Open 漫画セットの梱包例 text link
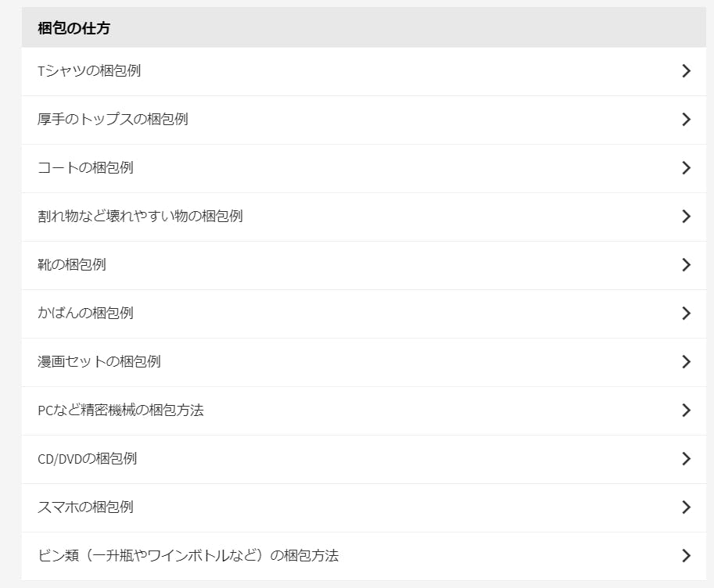The height and width of the screenshot is (588, 714). coord(99,362)
